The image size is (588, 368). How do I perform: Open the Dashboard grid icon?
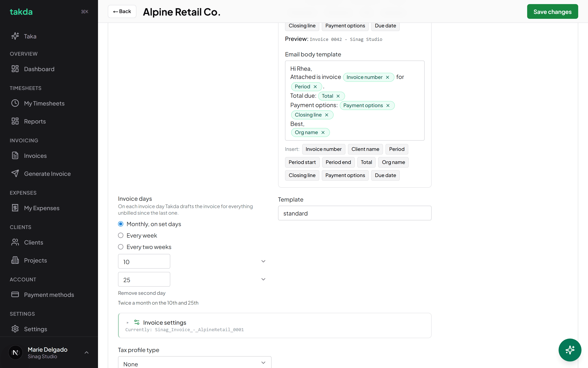pos(15,69)
